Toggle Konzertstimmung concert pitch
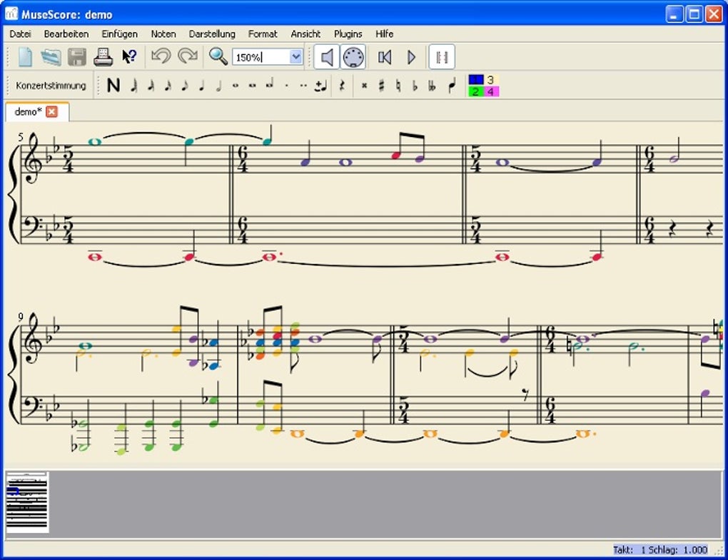This screenshot has width=728, height=560. pos(51,86)
